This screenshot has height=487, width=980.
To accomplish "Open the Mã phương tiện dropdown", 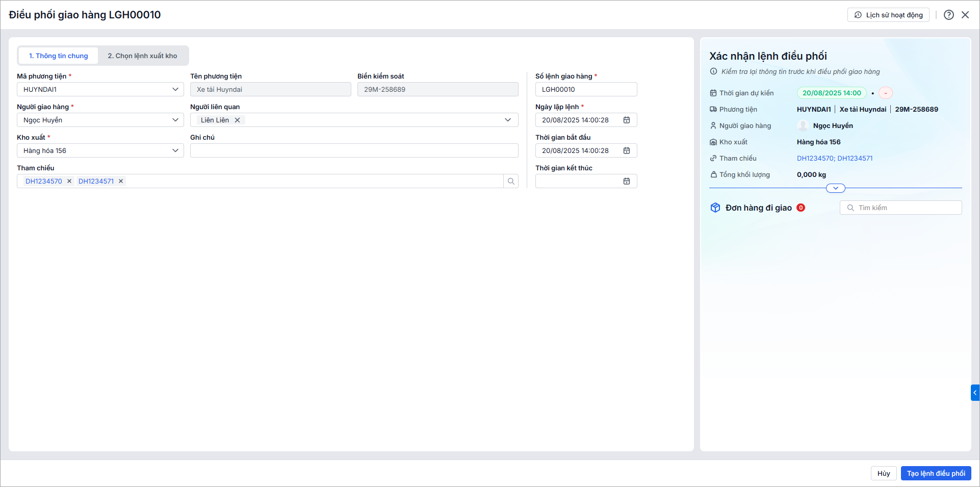I will click(x=175, y=89).
